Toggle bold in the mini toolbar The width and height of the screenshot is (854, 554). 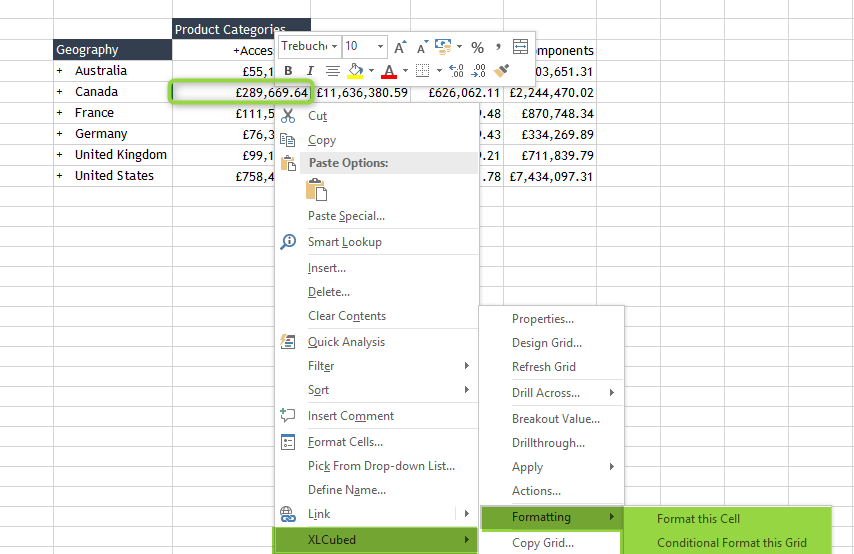tap(289, 71)
